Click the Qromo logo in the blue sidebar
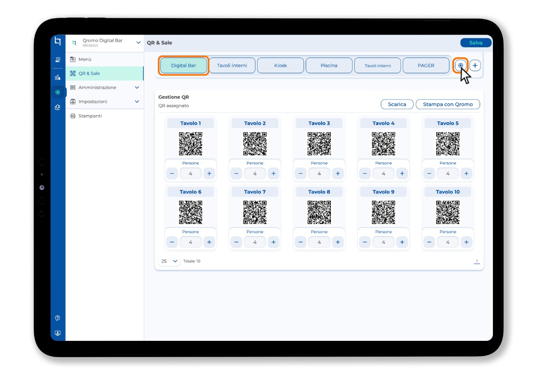The width and height of the screenshot is (533, 392). pyautogui.click(x=58, y=41)
